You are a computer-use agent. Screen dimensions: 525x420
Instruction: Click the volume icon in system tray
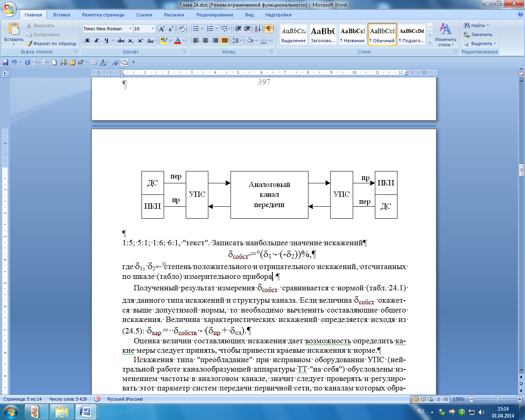[482, 412]
